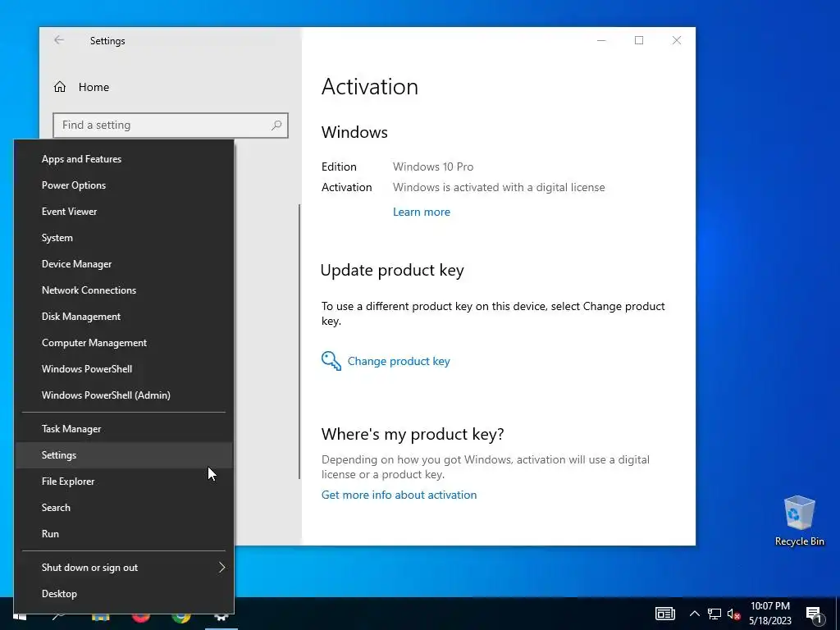
Task: Launch Device Manager from the menu
Action: click(124, 264)
